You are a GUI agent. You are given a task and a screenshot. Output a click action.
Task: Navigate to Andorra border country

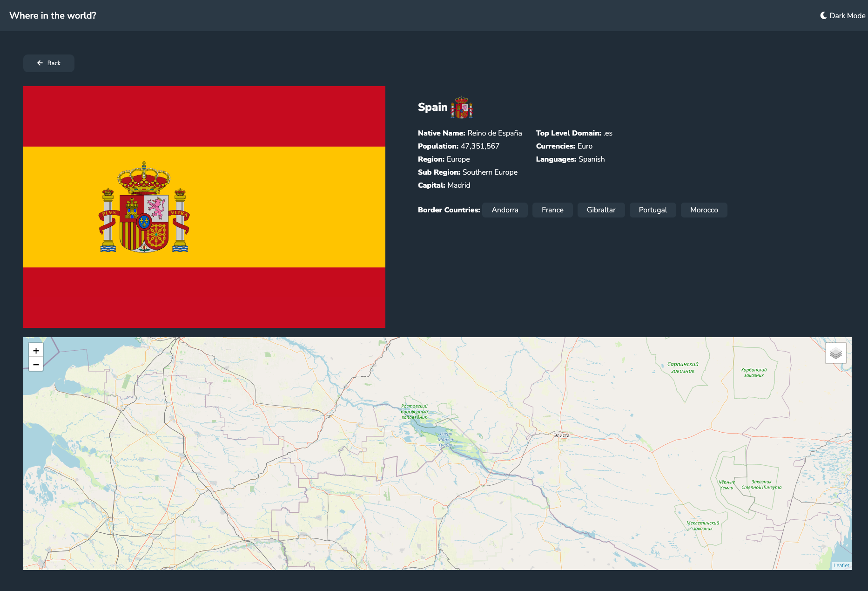coord(505,210)
